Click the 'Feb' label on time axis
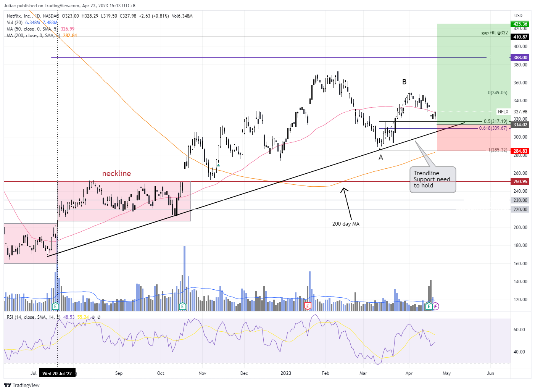 326,373
